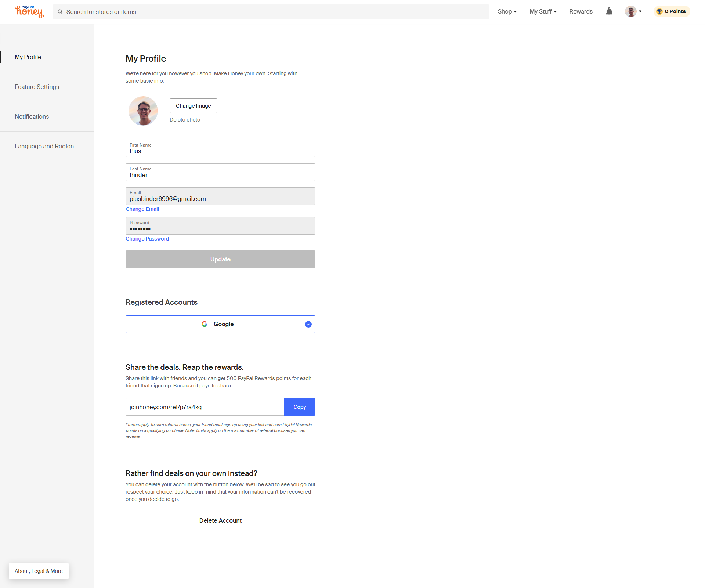
Task: Expand the Shop dropdown menu
Action: pos(507,11)
